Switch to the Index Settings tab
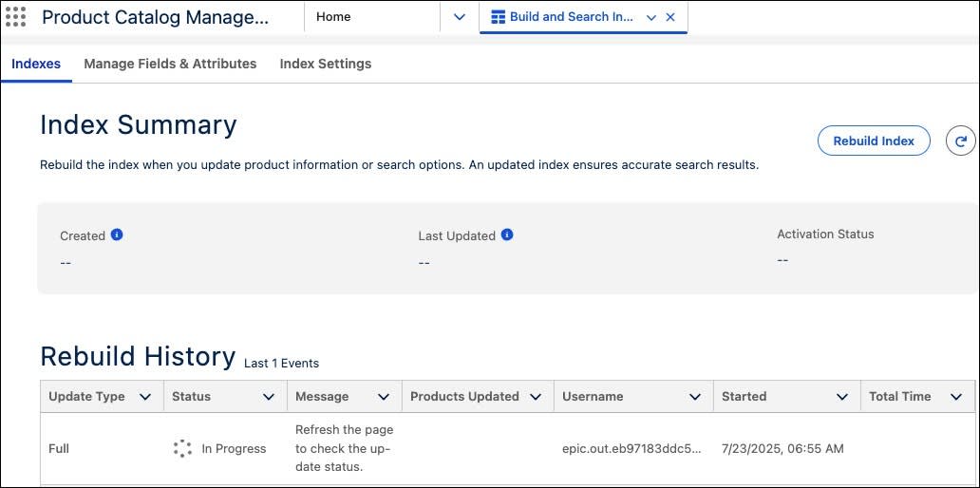This screenshot has width=980, height=488. pos(326,64)
